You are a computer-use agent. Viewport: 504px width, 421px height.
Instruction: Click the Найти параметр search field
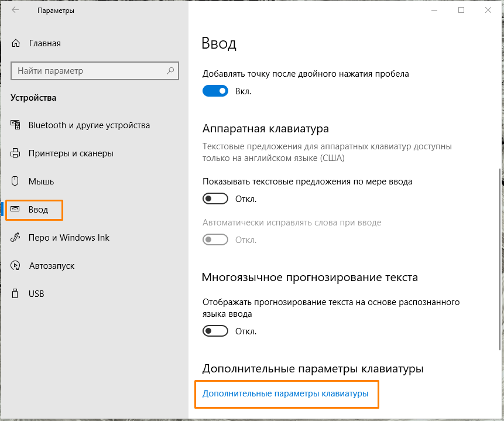point(88,71)
